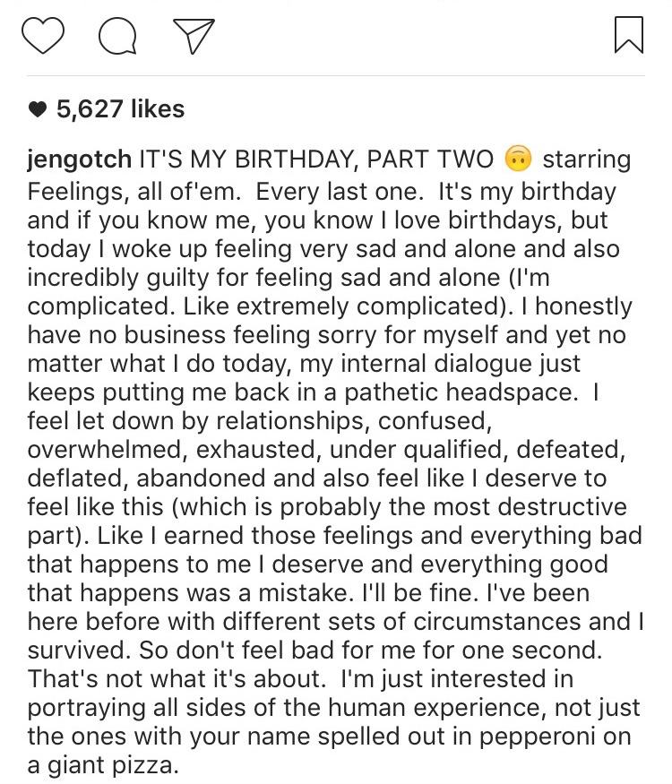Tap the phrase Like extremely complicated
Viewport: 672px width, 784px height.
pos(345,306)
